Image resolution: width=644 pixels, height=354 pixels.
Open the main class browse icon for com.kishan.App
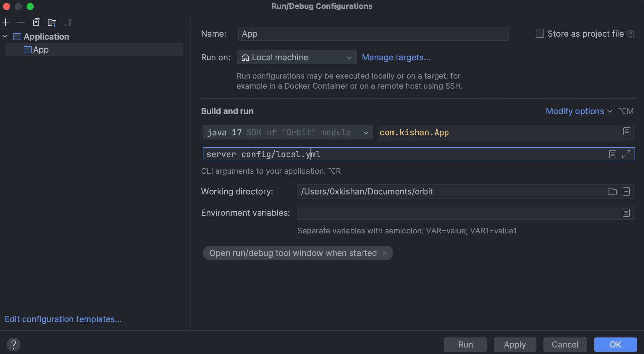[627, 131]
